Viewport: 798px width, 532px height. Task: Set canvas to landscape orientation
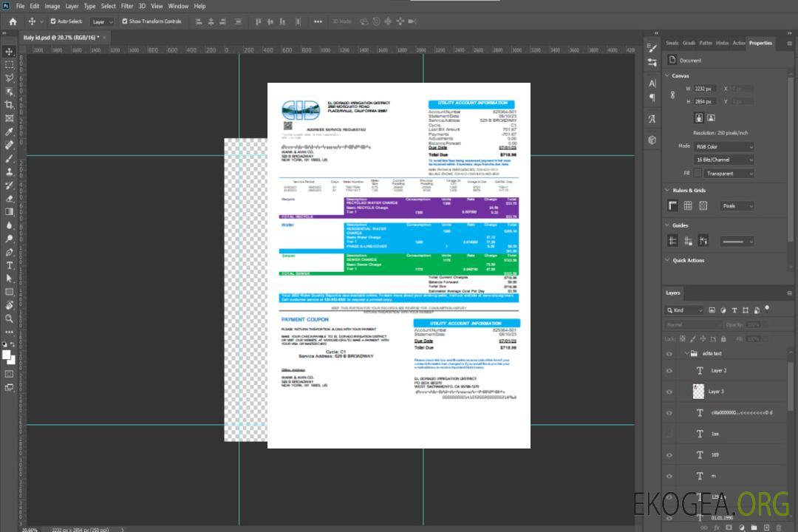(711, 117)
